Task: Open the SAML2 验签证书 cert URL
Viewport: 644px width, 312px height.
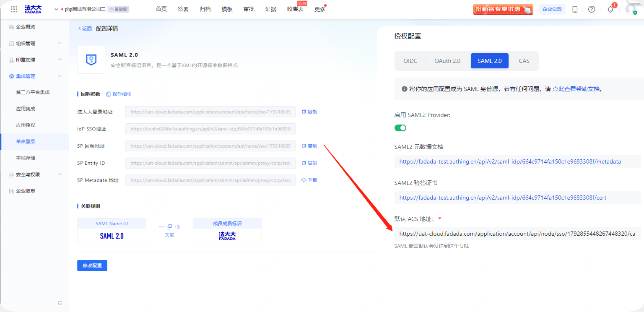Action: pyautogui.click(x=503, y=198)
